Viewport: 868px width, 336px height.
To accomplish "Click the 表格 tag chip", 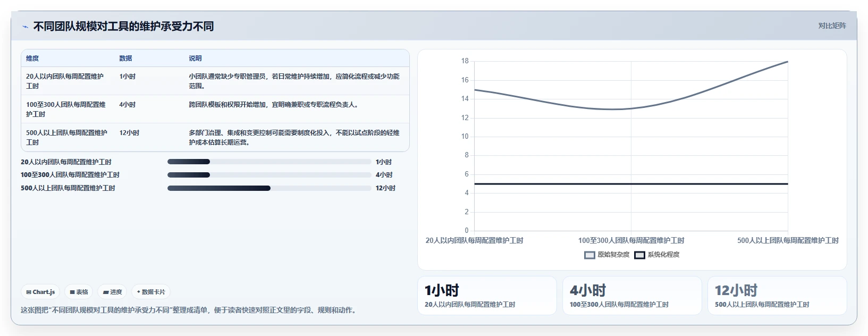I will tap(79, 292).
